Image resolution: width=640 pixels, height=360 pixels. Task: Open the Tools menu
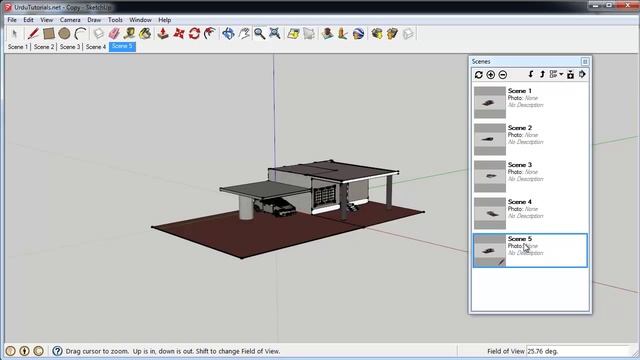point(115,20)
